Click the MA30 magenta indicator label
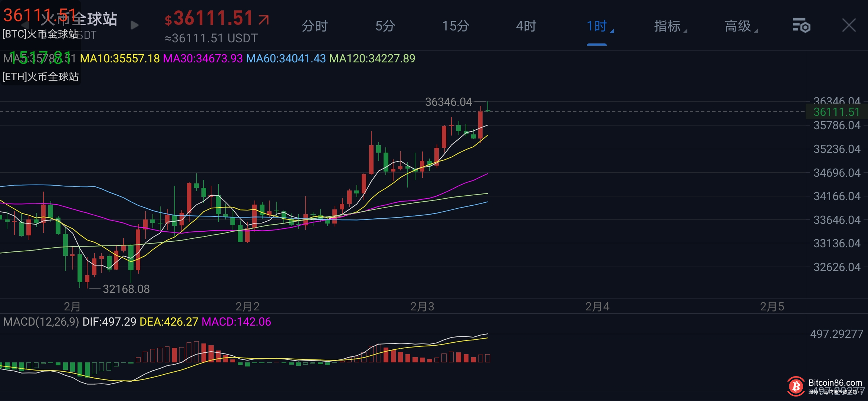 click(x=203, y=59)
